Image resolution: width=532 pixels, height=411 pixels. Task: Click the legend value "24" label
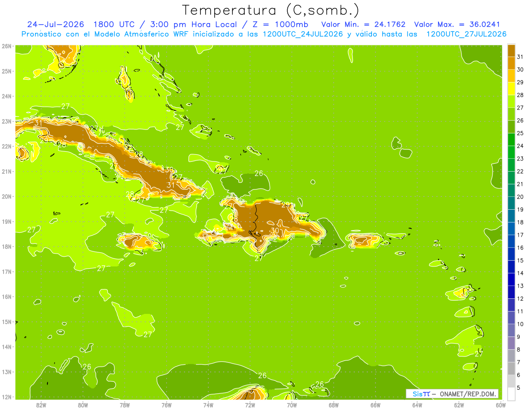point(520,146)
